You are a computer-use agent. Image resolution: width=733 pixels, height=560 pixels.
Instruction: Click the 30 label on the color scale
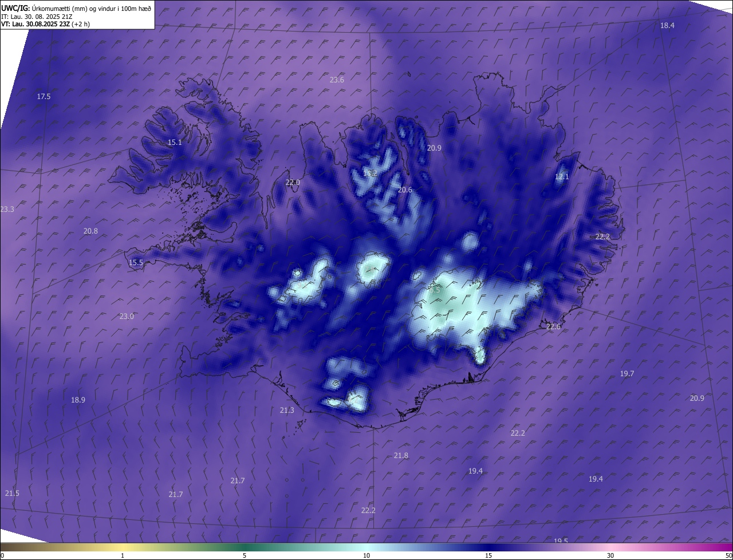click(x=610, y=555)
